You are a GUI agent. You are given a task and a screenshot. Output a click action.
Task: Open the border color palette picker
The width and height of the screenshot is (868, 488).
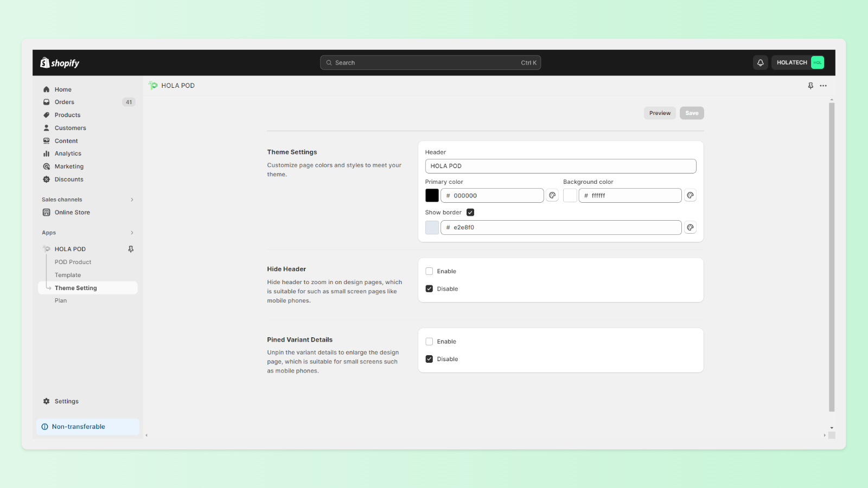click(690, 227)
